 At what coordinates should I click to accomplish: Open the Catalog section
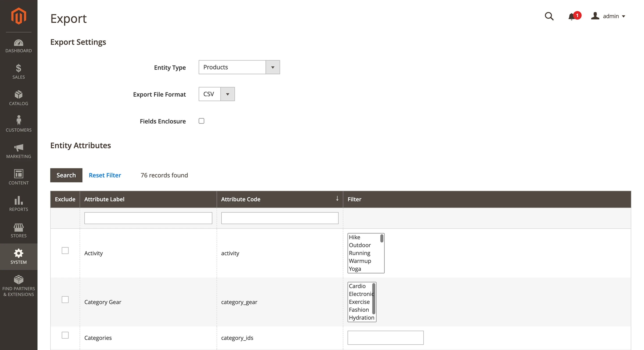(19, 98)
